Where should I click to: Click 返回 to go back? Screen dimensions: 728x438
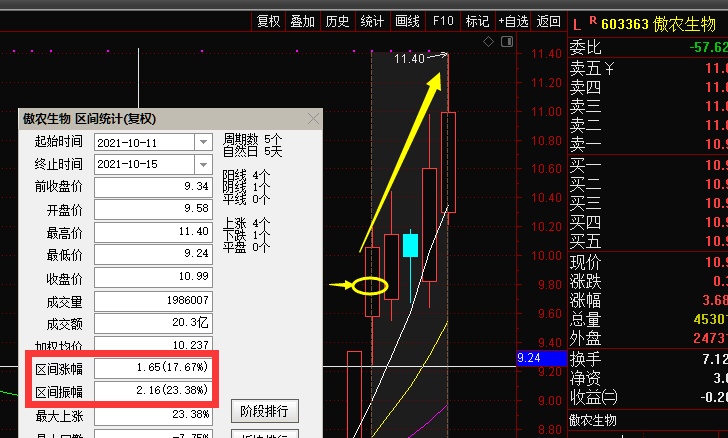click(548, 21)
